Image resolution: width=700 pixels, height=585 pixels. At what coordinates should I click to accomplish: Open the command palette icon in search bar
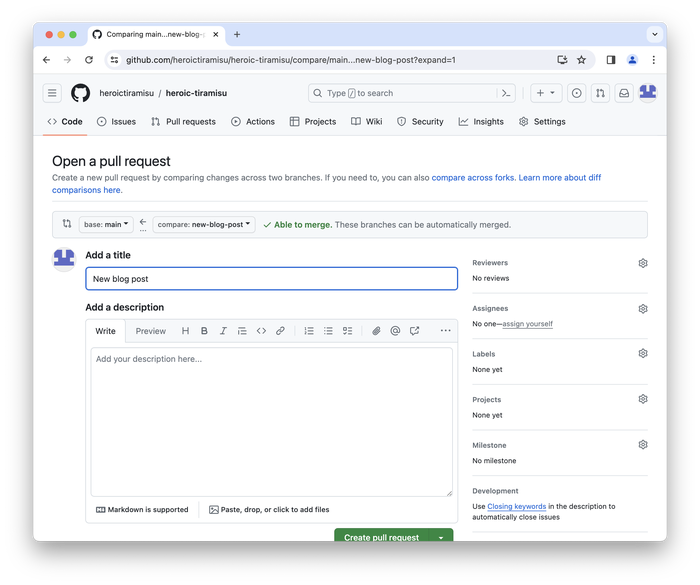tap(506, 93)
